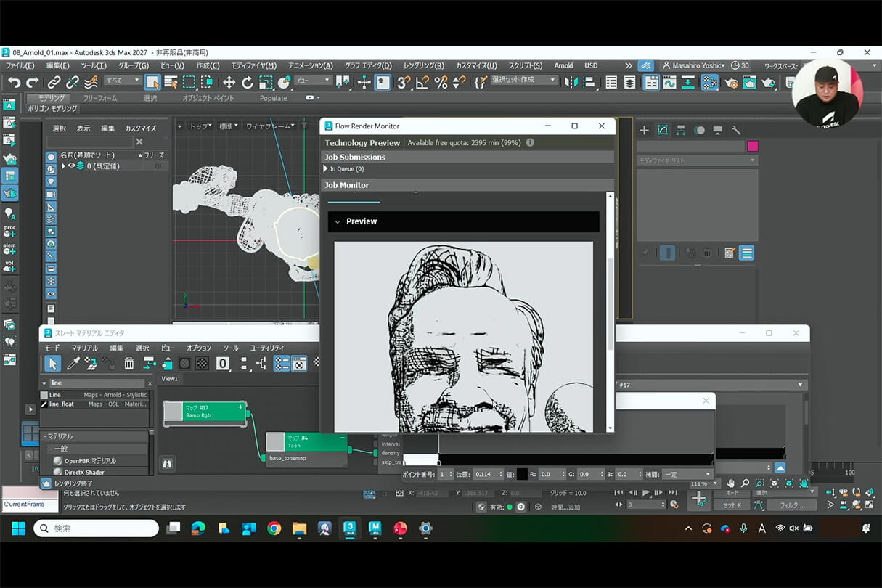The height and width of the screenshot is (588, 882).
Task: Open the Hierarchy panel icon
Action: click(x=681, y=130)
